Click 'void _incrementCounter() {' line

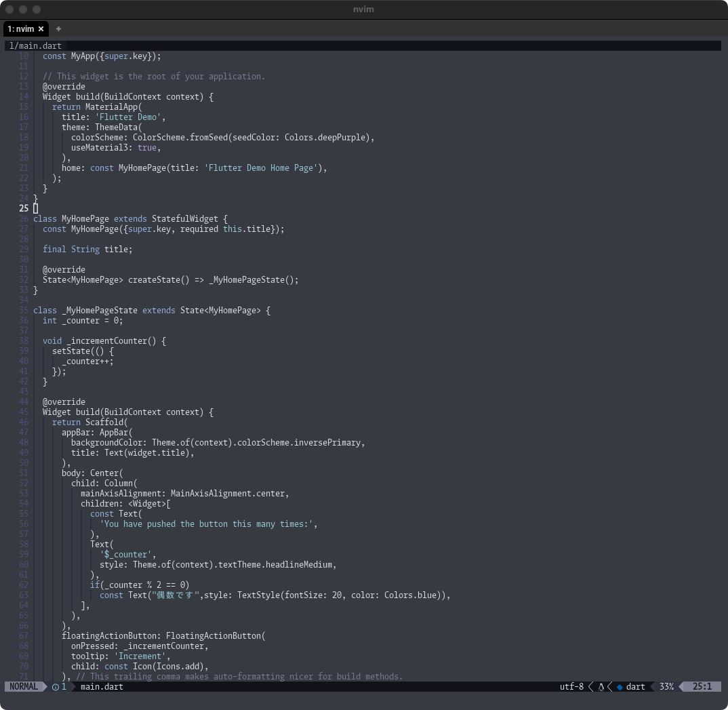click(x=104, y=341)
